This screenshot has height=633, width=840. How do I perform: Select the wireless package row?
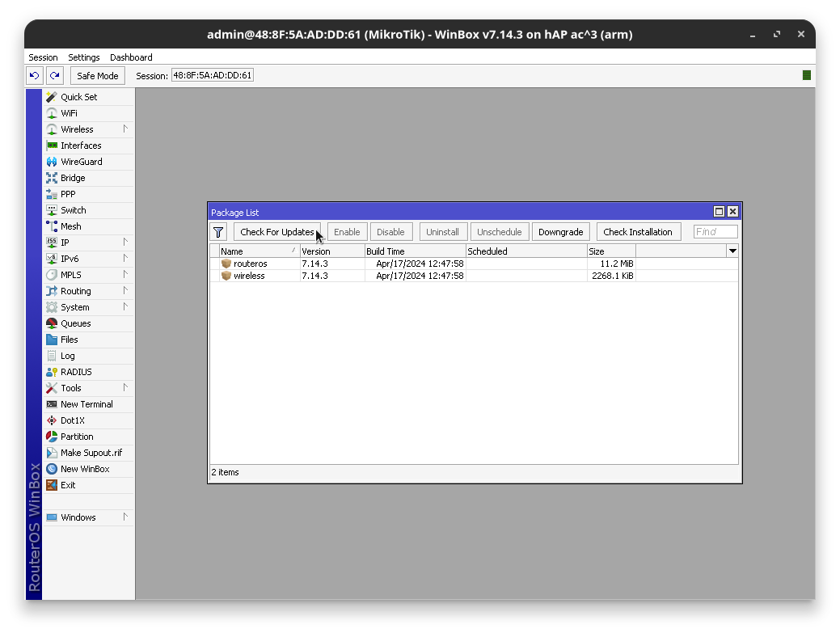(x=249, y=276)
